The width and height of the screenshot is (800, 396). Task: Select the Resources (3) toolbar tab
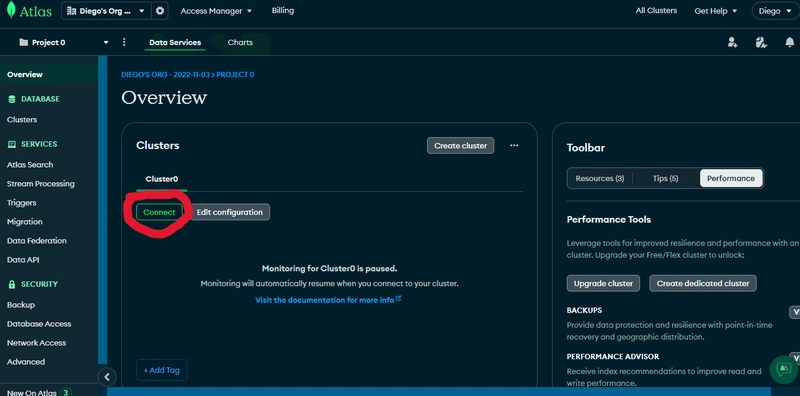tap(599, 179)
